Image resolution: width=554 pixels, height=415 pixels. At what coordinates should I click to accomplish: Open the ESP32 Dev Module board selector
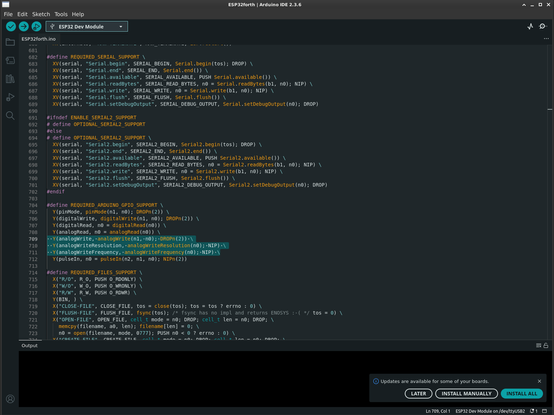87,26
